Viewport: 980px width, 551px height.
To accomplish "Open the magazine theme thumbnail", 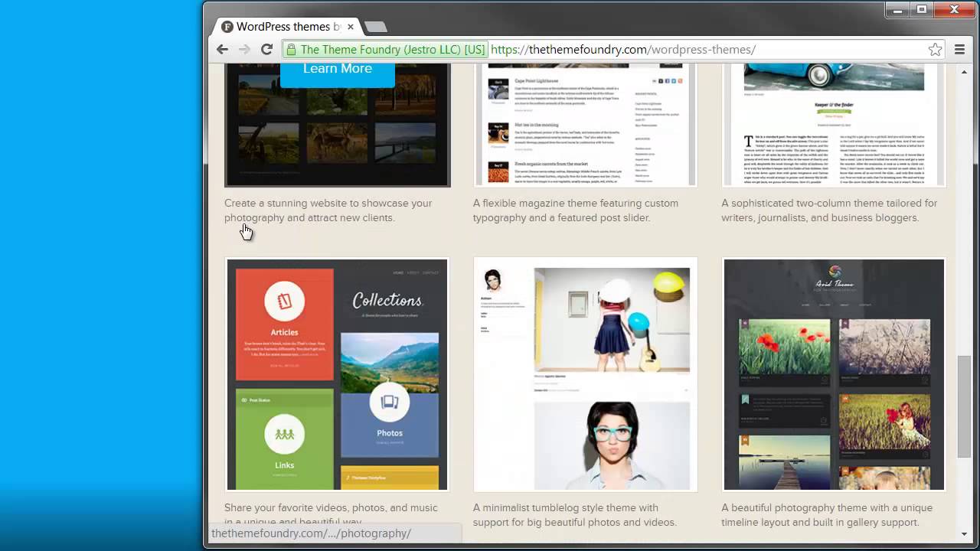I will point(585,126).
